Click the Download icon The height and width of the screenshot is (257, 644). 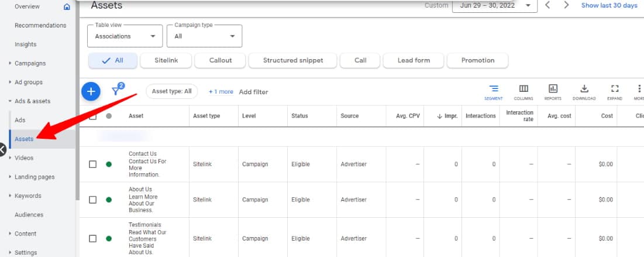(x=584, y=91)
